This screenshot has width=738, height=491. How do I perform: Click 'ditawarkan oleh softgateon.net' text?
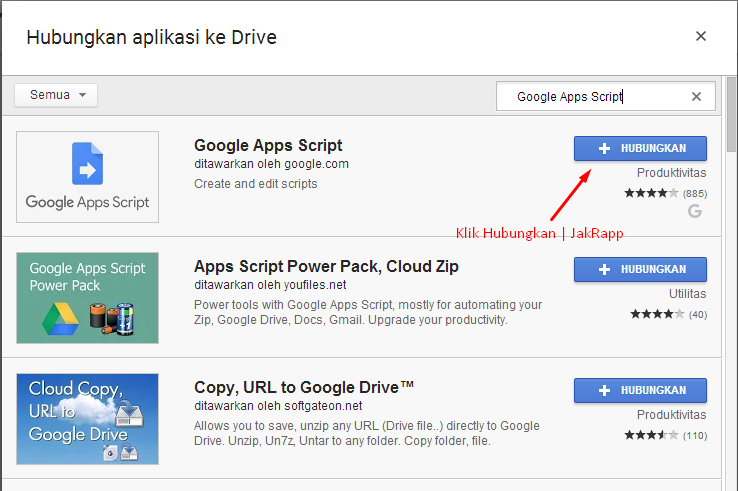tap(278, 406)
